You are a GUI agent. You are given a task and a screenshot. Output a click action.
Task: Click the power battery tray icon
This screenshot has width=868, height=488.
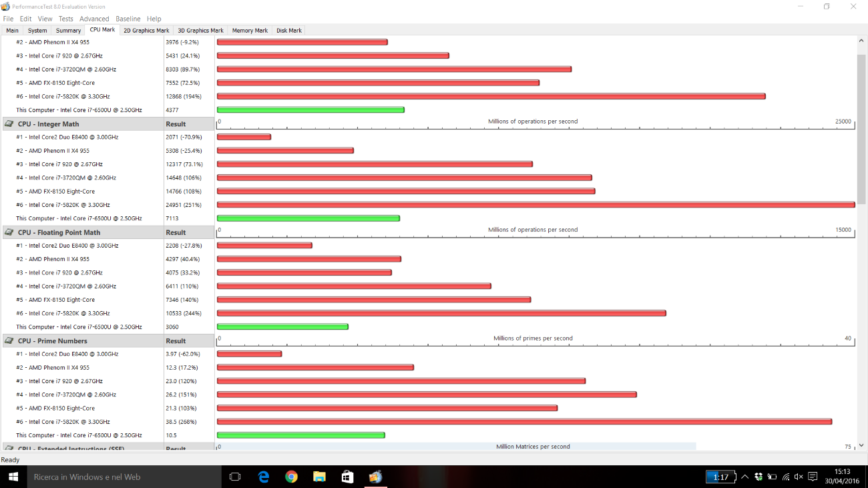(x=772, y=477)
